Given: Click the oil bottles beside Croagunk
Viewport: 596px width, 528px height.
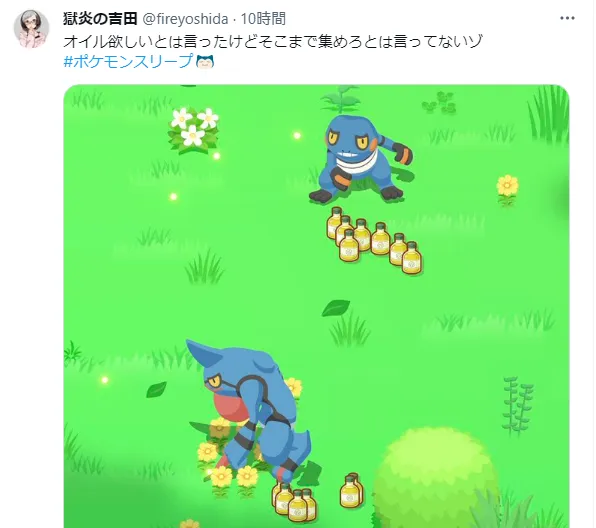Looking at the screenshot, I should (374, 240).
